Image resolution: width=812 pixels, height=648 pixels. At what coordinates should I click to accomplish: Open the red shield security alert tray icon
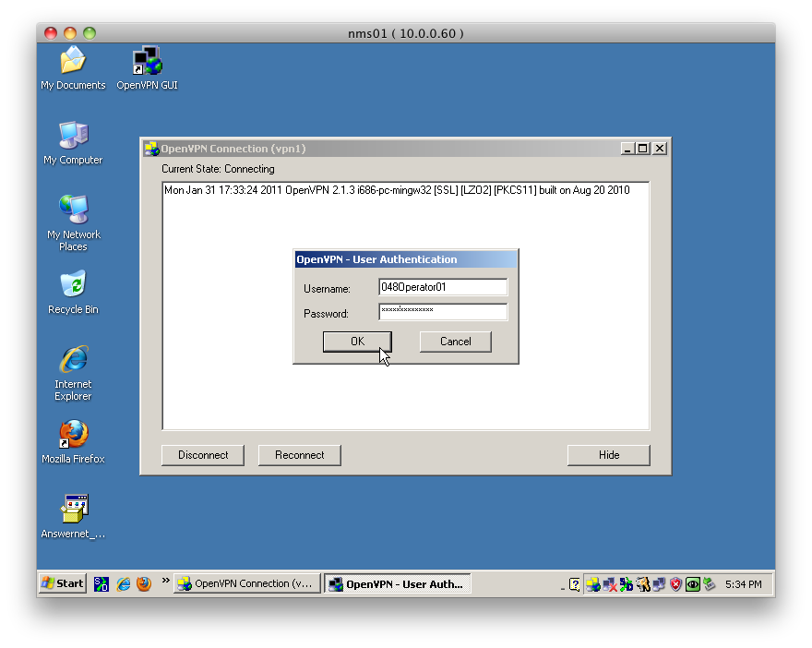click(x=675, y=585)
